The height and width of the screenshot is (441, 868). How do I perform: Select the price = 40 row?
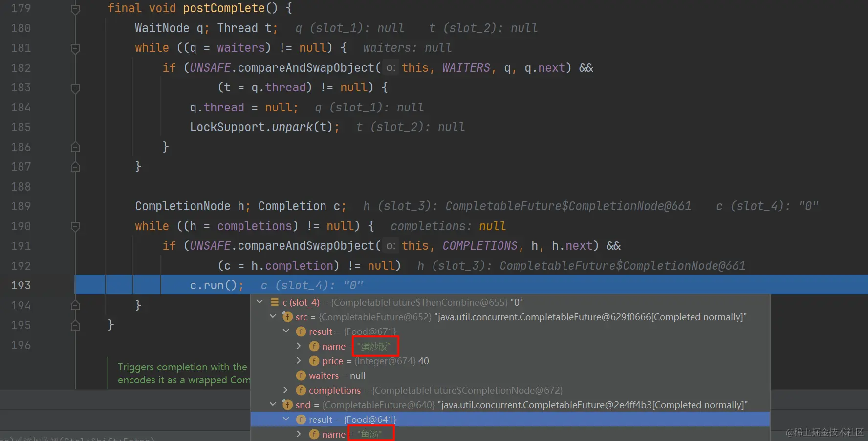coord(510,361)
